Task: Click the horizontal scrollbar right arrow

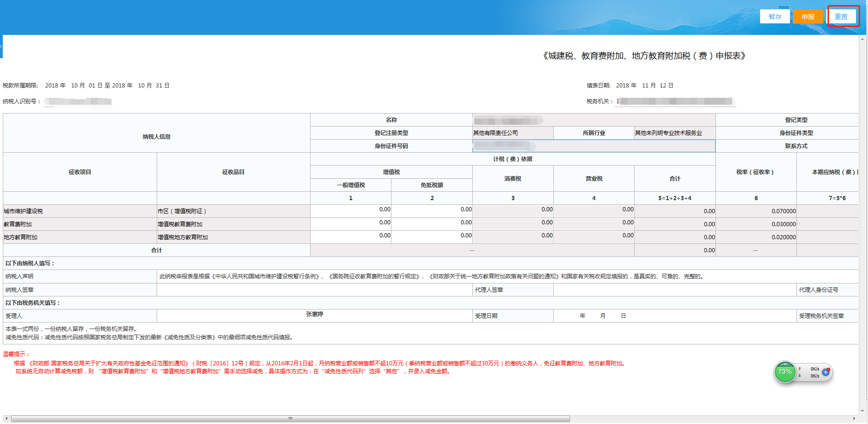Action: click(854, 419)
